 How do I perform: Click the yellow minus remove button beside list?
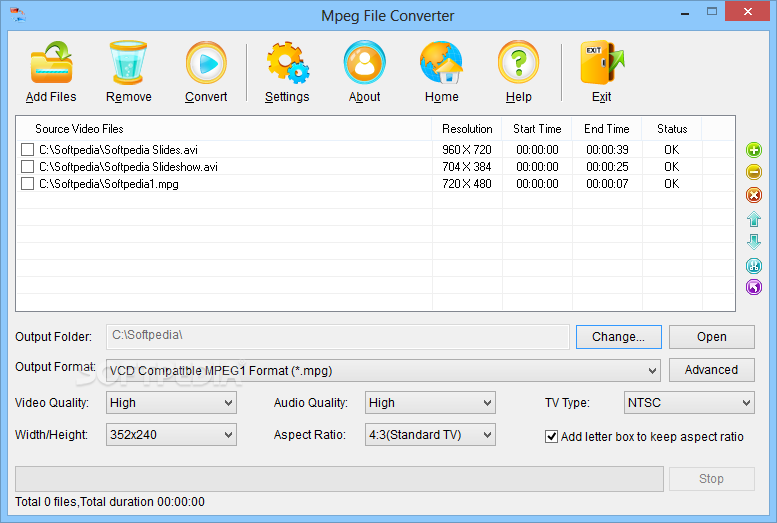point(754,172)
